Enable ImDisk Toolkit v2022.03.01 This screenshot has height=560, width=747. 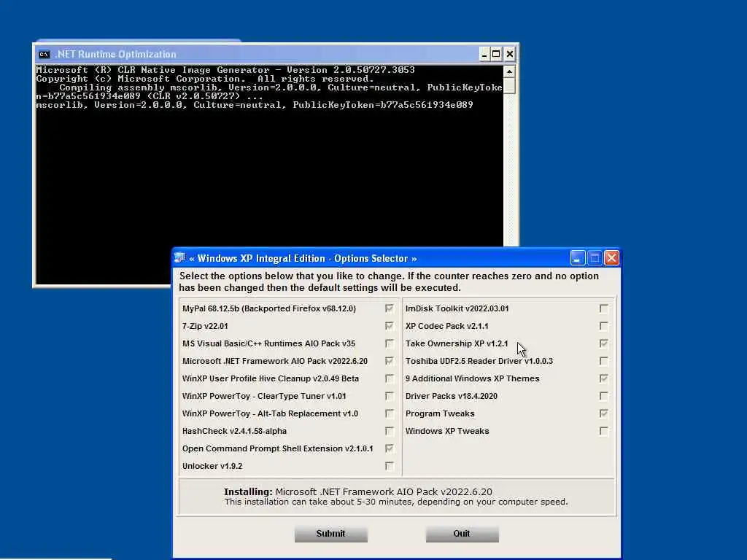(x=603, y=308)
